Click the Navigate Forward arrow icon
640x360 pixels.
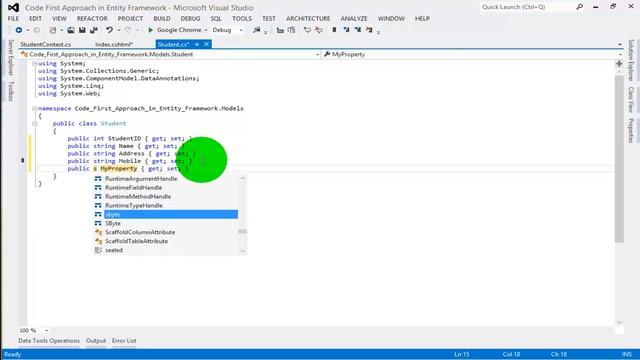pyautogui.click(x=37, y=30)
